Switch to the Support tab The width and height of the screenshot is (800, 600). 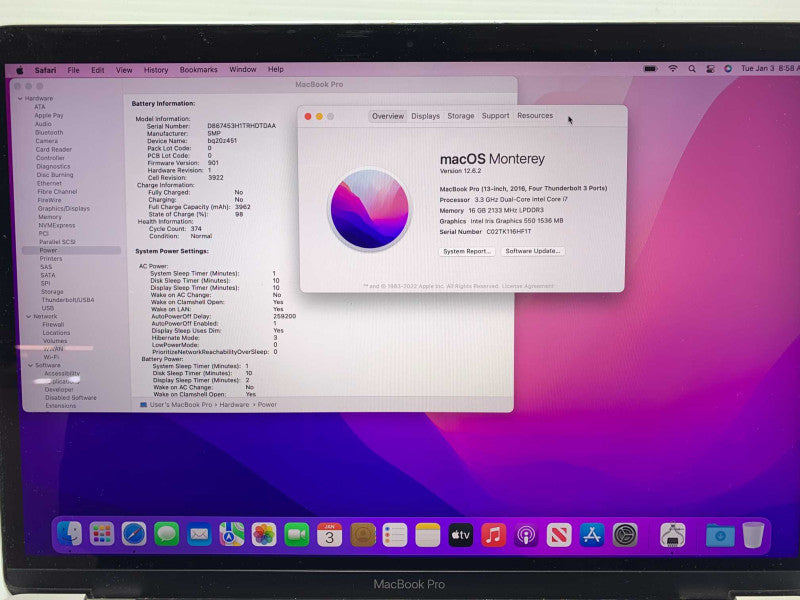pos(495,116)
